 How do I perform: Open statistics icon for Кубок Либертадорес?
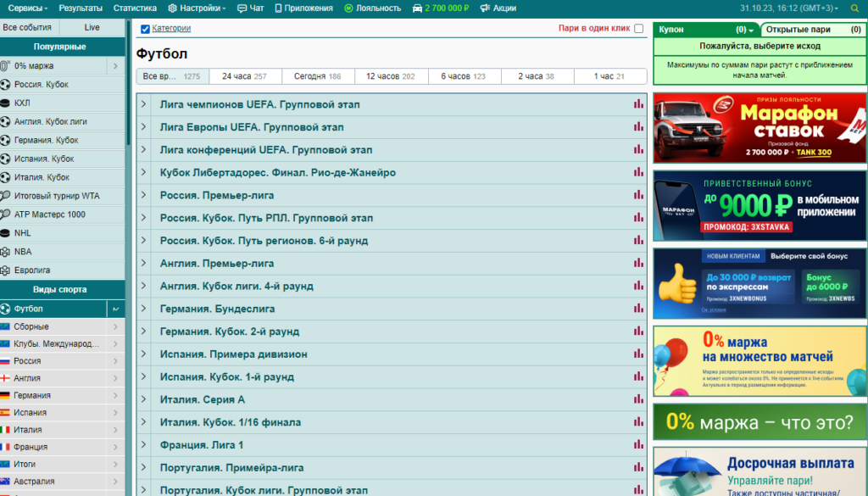tap(638, 172)
